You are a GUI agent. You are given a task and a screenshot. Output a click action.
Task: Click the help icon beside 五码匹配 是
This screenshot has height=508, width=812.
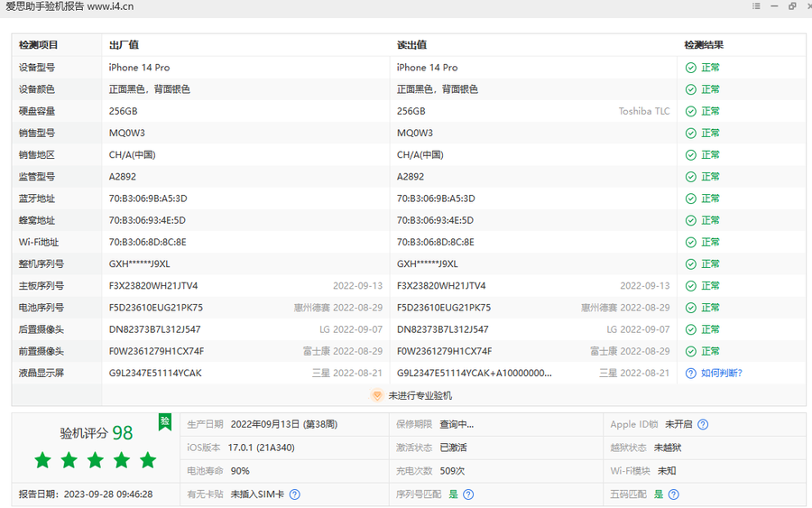(x=673, y=494)
